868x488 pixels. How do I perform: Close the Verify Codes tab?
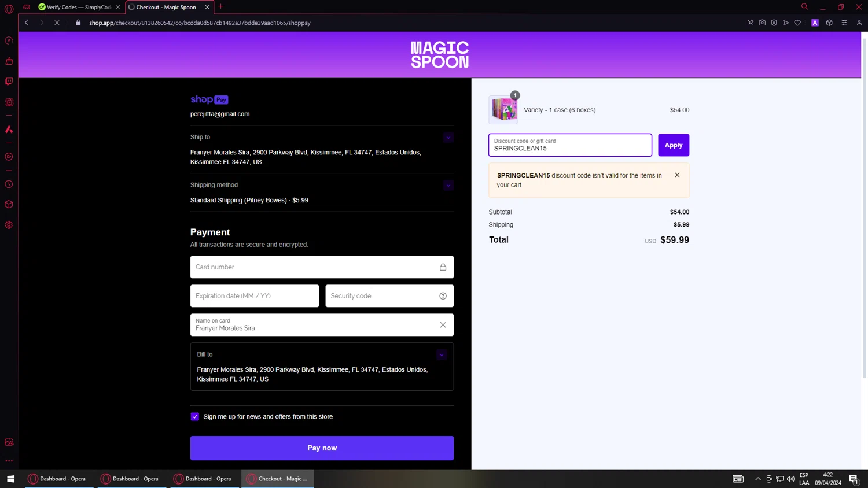coord(117,7)
